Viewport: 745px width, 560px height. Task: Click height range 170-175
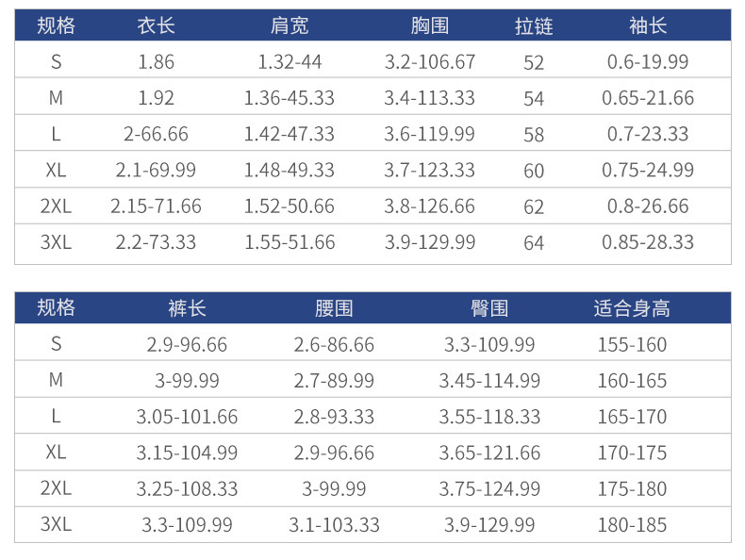(632, 453)
